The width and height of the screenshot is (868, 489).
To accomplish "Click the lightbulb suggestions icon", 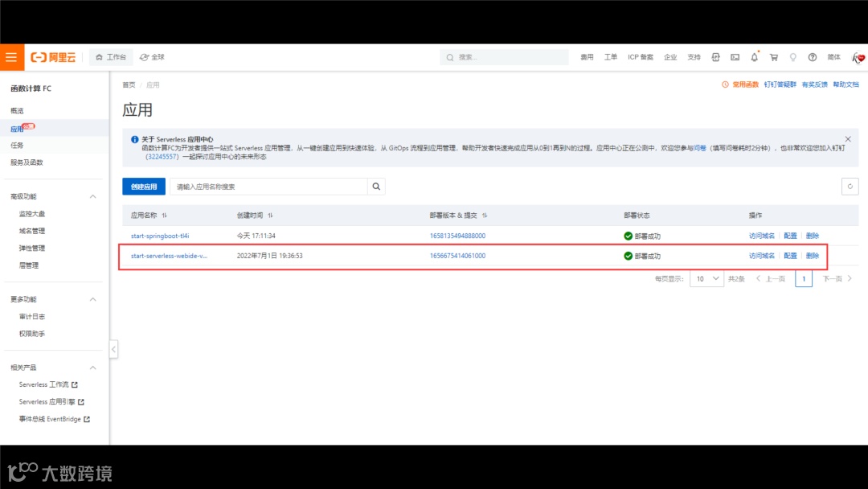I will point(792,57).
